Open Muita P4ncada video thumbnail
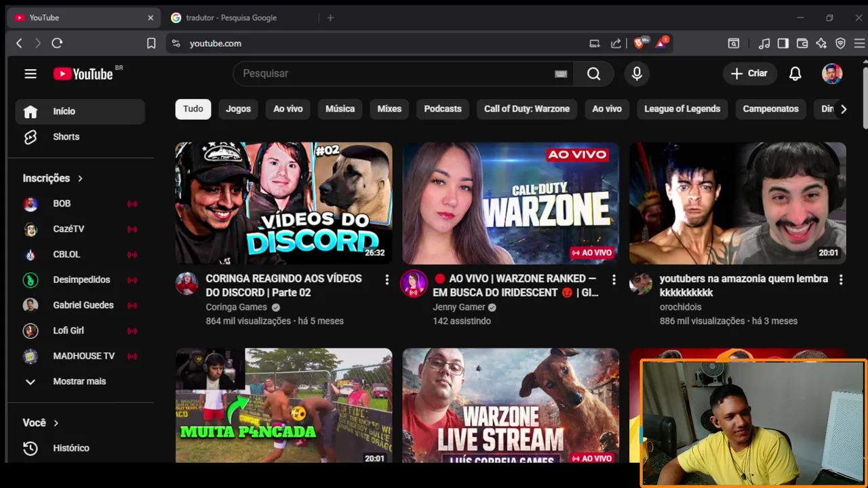This screenshot has height=488, width=868. [x=283, y=405]
